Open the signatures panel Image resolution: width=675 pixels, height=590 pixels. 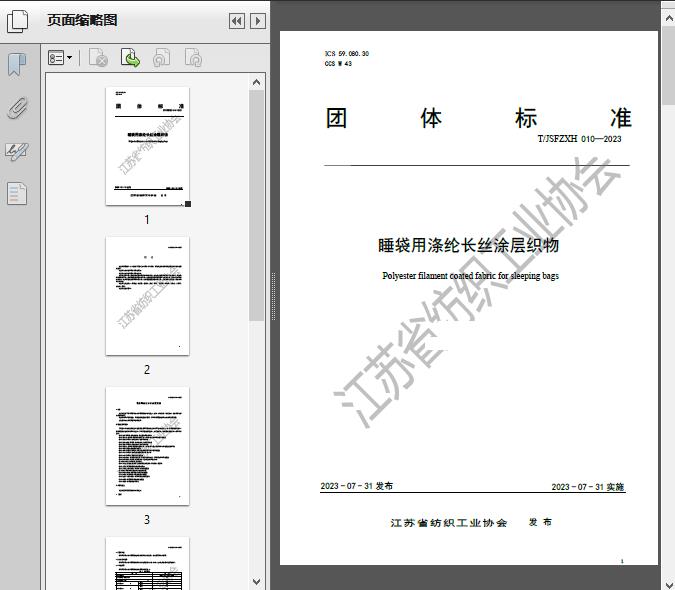coord(17,151)
